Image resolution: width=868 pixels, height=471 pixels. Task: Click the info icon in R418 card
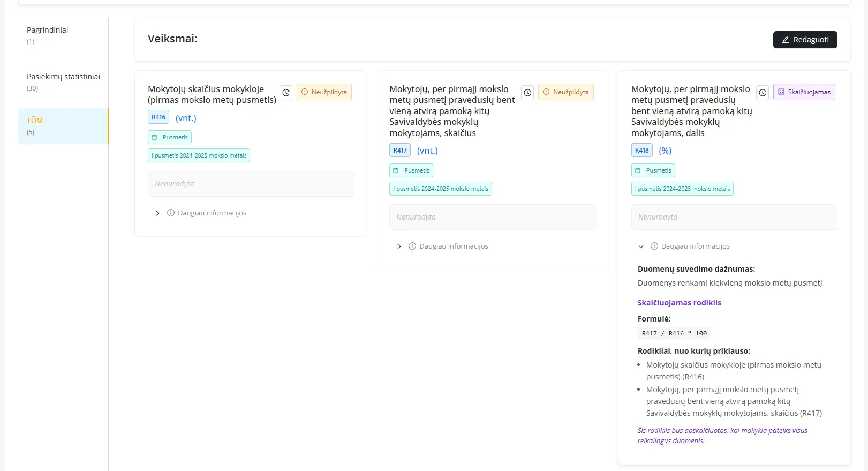point(654,246)
